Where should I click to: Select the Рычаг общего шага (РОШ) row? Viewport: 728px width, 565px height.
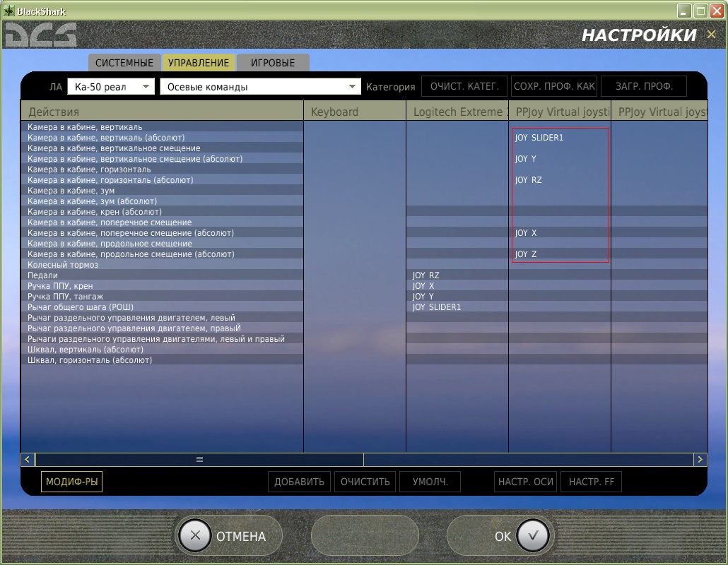pyautogui.click(x=162, y=307)
